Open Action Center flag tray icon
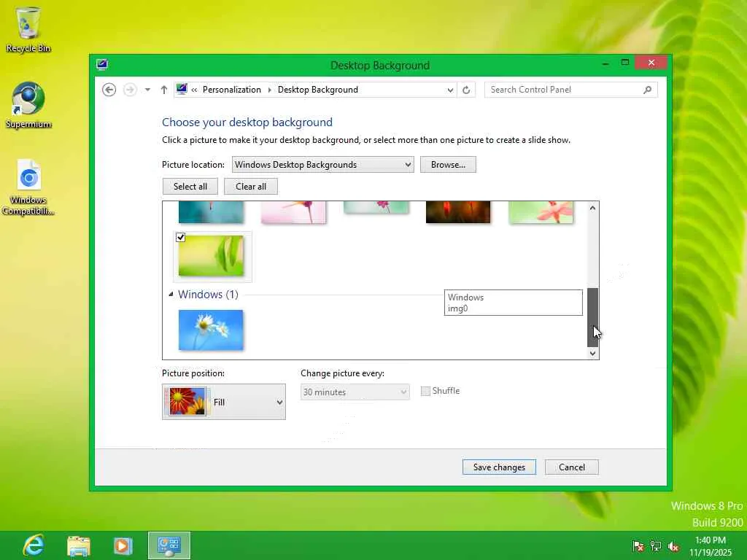Viewport: 747px width, 560px height. point(638,545)
